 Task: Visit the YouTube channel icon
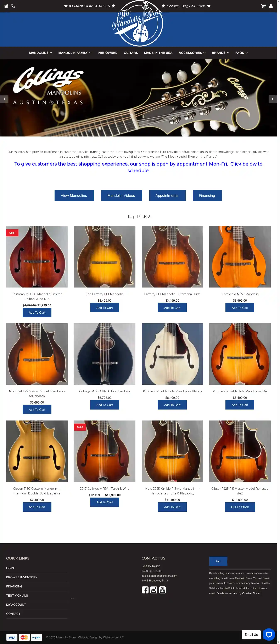pos(162,590)
